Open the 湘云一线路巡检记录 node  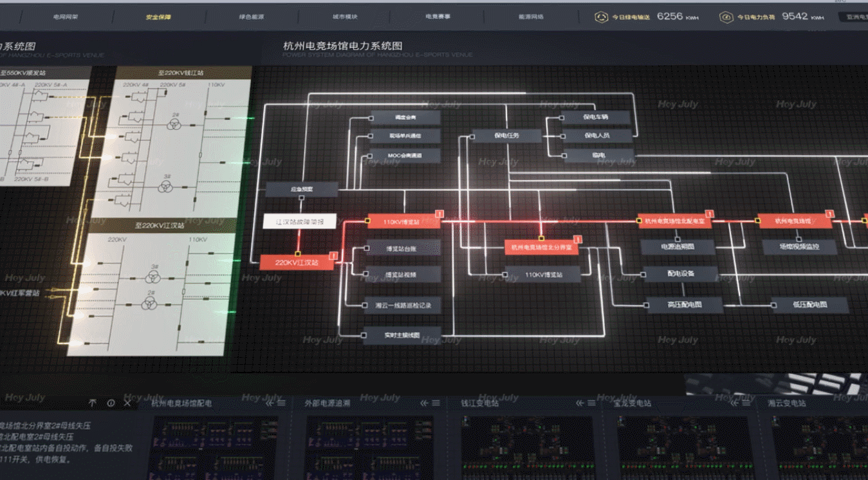(403, 305)
